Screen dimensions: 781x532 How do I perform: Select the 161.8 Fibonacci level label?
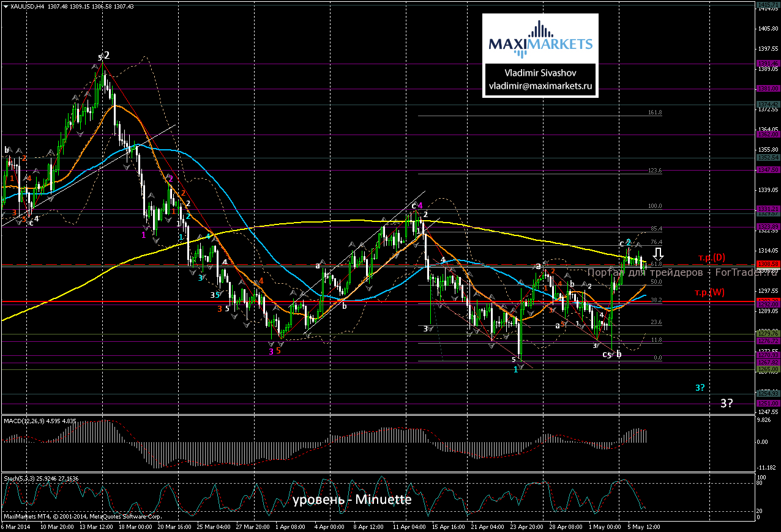655,113
